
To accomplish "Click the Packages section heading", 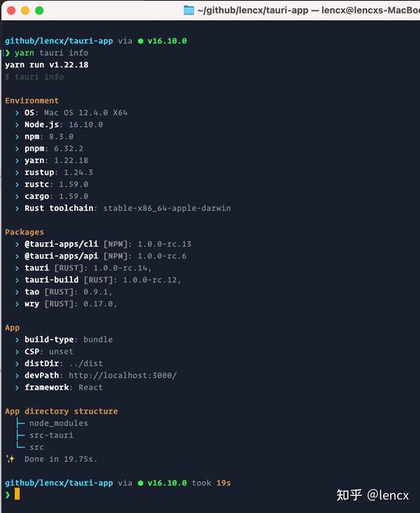I will click(24, 232).
